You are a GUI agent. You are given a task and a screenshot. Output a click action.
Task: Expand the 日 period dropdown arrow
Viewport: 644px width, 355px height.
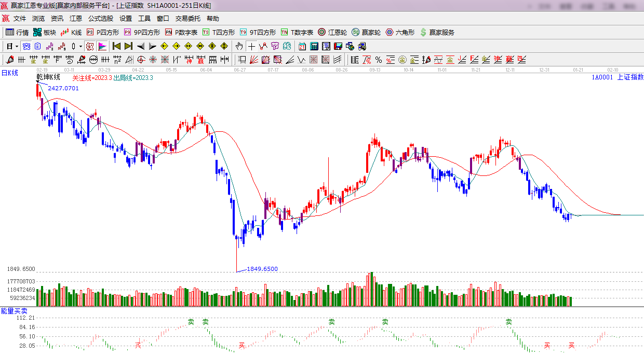pyautogui.click(x=17, y=46)
